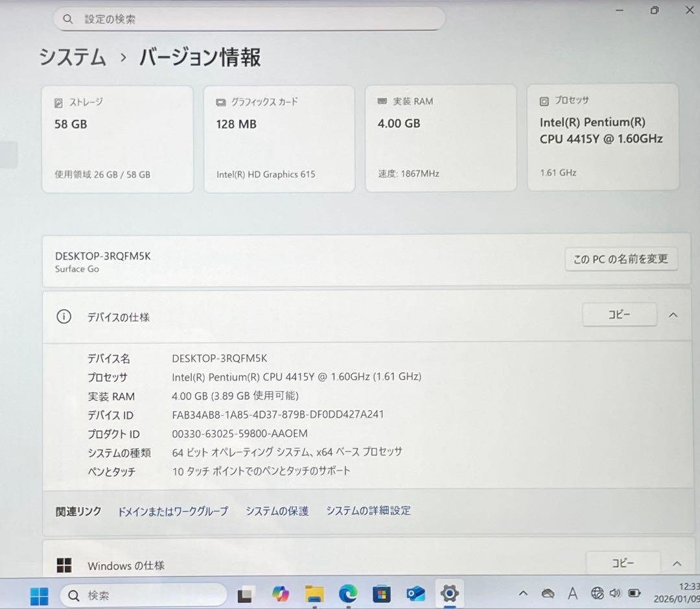Open the システムの詳細設定 link
Viewport: 700px width, 609px height.
[368, 510]
